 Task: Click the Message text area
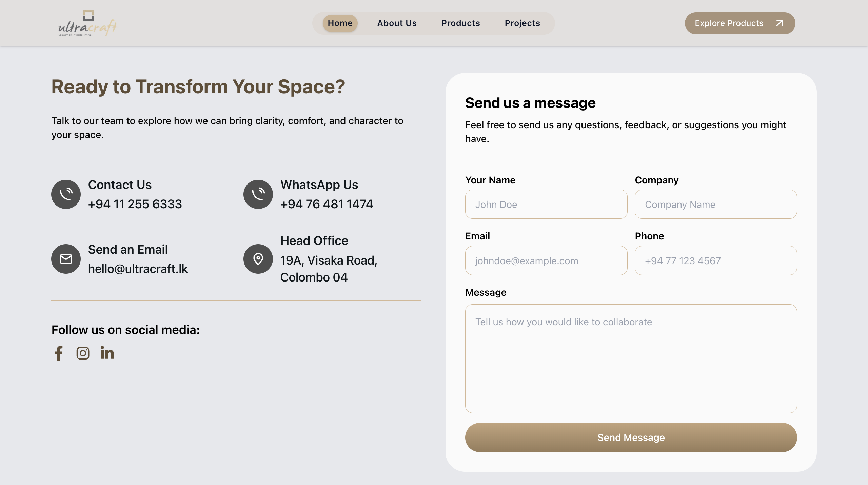pyautogui.click(x=631, y=358)
